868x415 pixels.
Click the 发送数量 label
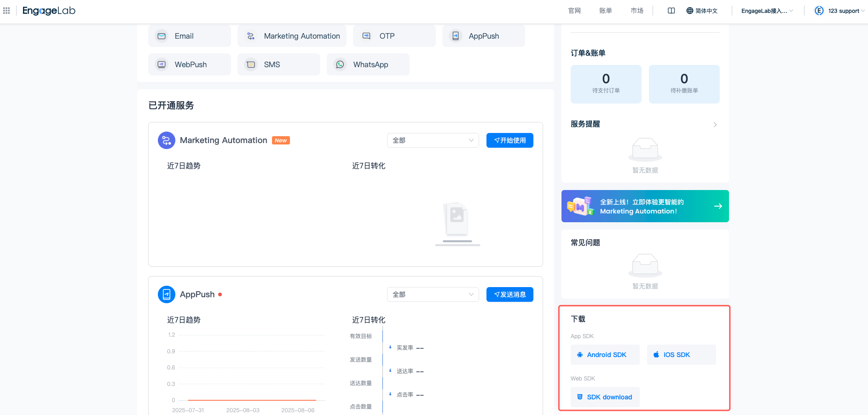(x=361, y=360)
